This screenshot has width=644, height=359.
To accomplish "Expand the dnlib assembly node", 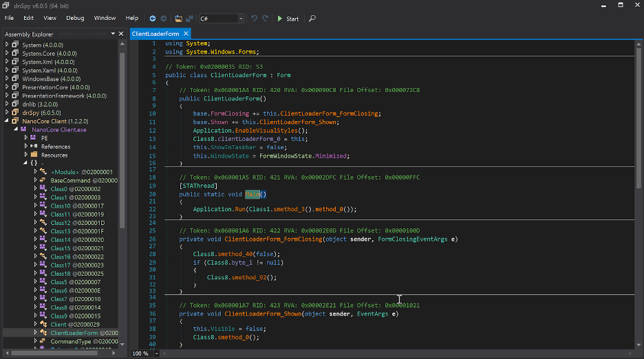I will (7, 104).
